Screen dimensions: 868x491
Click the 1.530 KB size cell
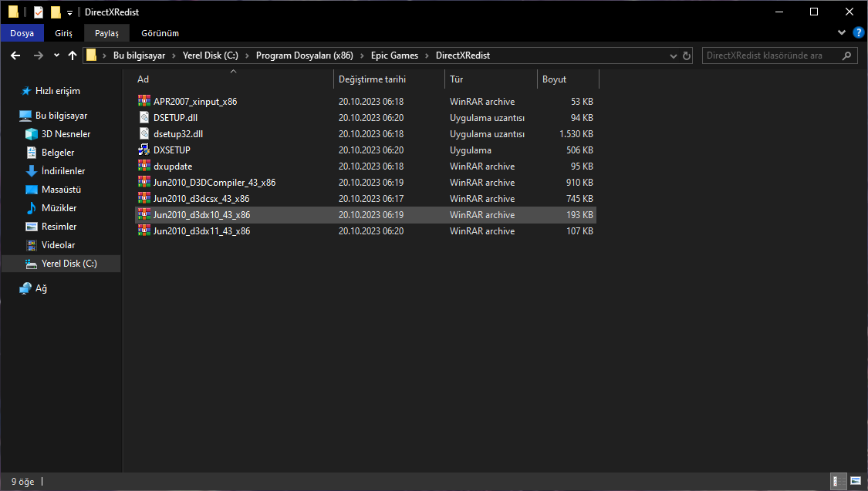pyautogui.click(x=576, y=134)
